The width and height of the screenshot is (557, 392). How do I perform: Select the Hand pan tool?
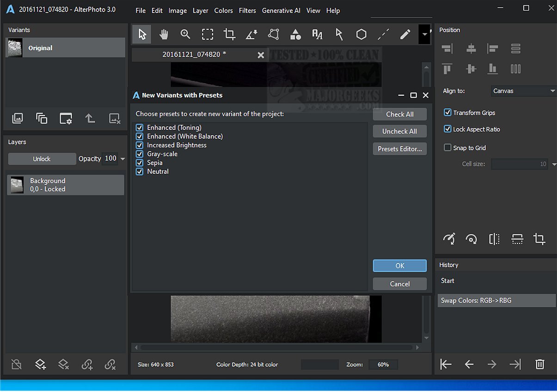pyautogui.click(x=164, y=34)
